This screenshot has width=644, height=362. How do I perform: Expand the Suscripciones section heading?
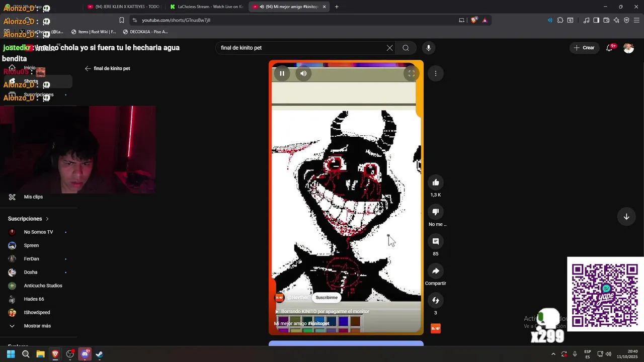[29, 219]
